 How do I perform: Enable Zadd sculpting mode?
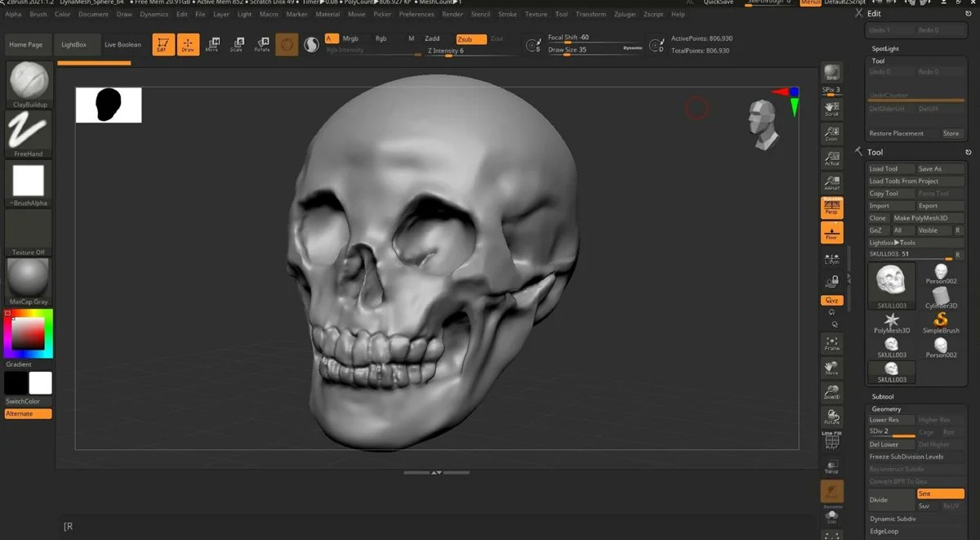(x=433, y=38)
